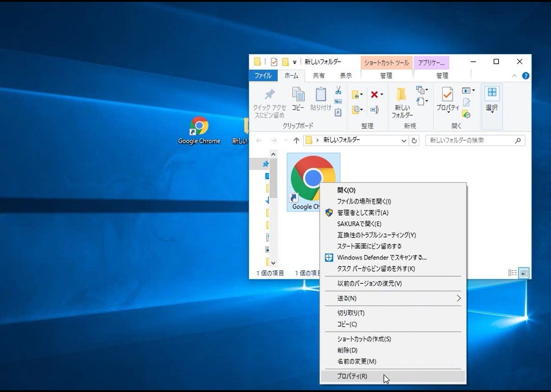551x392 pixels.
Task: Open the Select (選択) dropdown arrow
Action: [492, 112]
